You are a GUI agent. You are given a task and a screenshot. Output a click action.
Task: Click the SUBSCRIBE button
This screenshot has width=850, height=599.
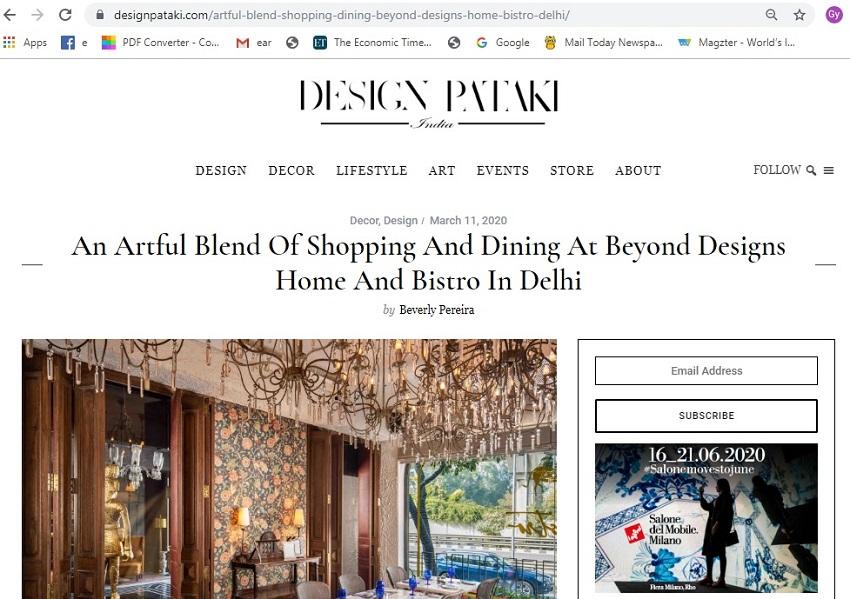[706, 416]
